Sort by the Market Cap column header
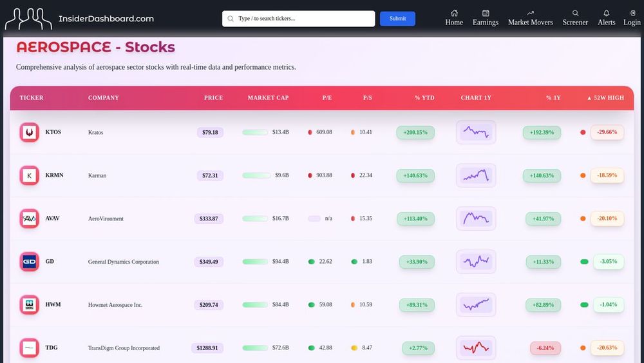644x363 pixels. [268, 98]
